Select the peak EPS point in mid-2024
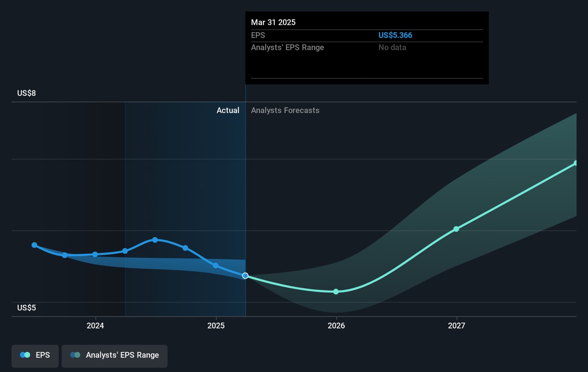 point(155,240)
